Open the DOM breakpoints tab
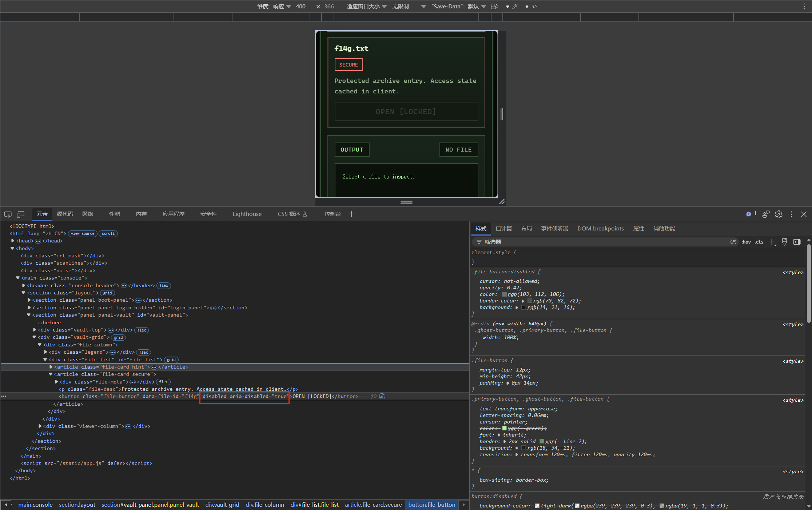Screen dimensions: 812x510 tap(600, 229)
